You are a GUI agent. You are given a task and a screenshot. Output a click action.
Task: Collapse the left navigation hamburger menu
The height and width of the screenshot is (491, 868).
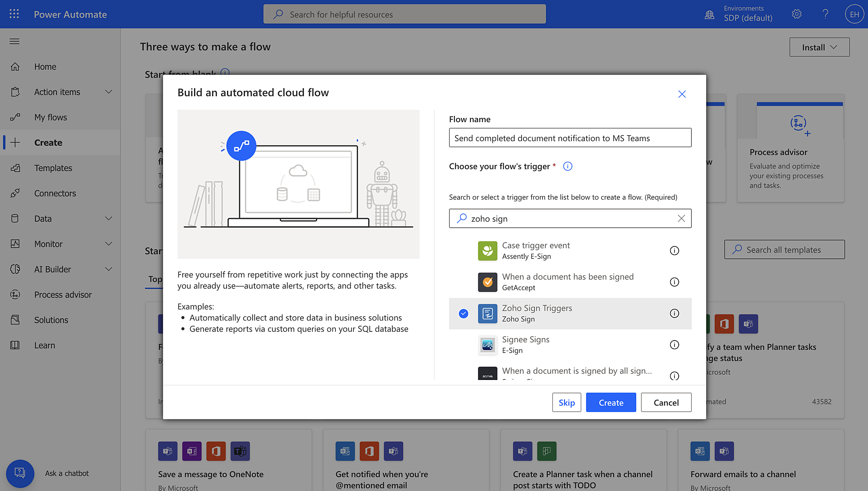pos(15,41)
